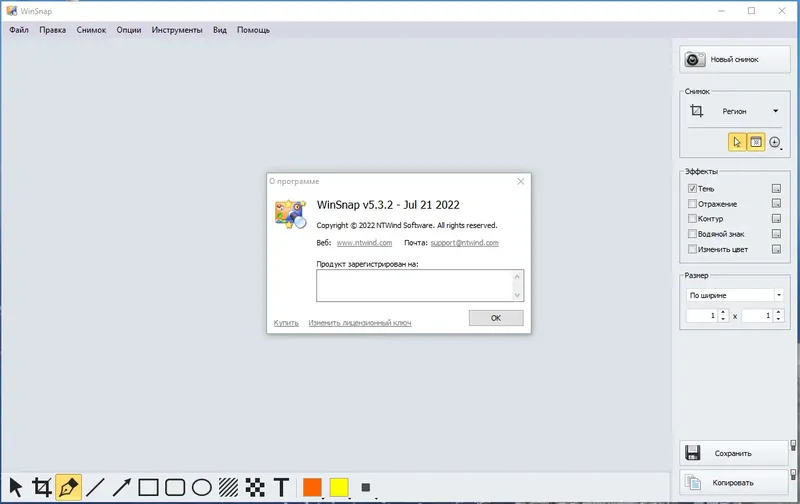Click the Сохранить button

point(734,453)
